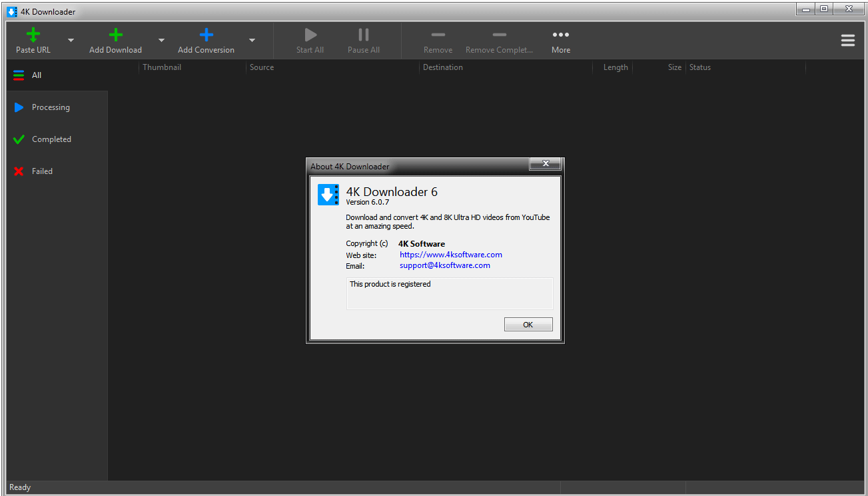The image size is (868, 496).
Task: Click the Remove Completed toolbar icon
Action: click(499, 35)
